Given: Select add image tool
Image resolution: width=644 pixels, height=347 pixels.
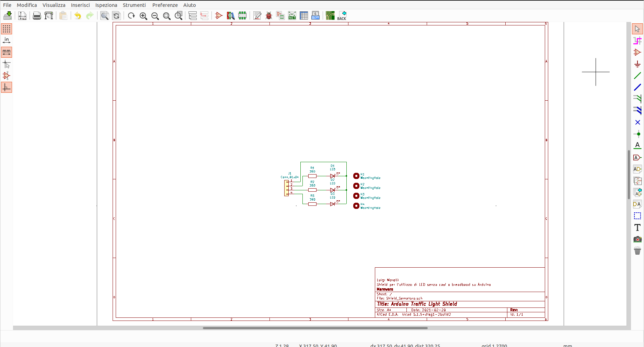Looking at the screenshot, I should point(637,239).
